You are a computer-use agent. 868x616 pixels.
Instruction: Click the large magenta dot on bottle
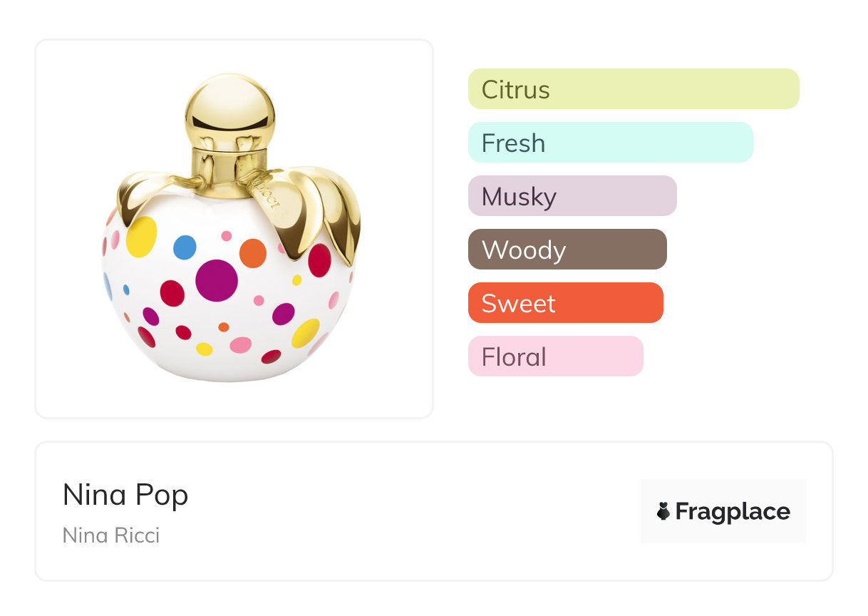[217, 280]
